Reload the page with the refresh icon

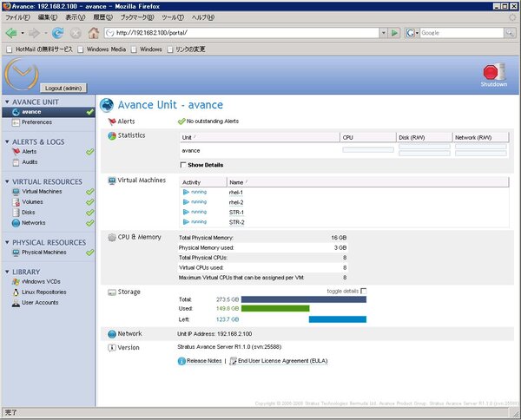click(58, 33)
